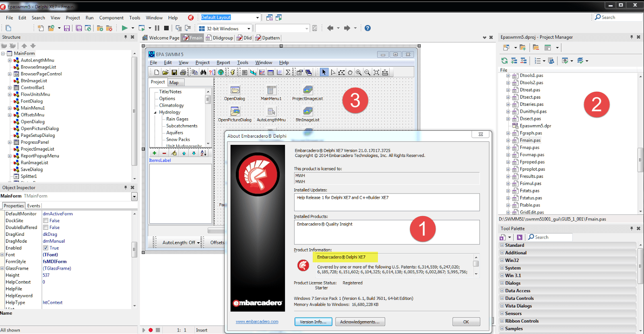644x334 pixels.
Task: Click the sigma statistics icon in SWMM toolbar
Action: click(x=288, y=72)
